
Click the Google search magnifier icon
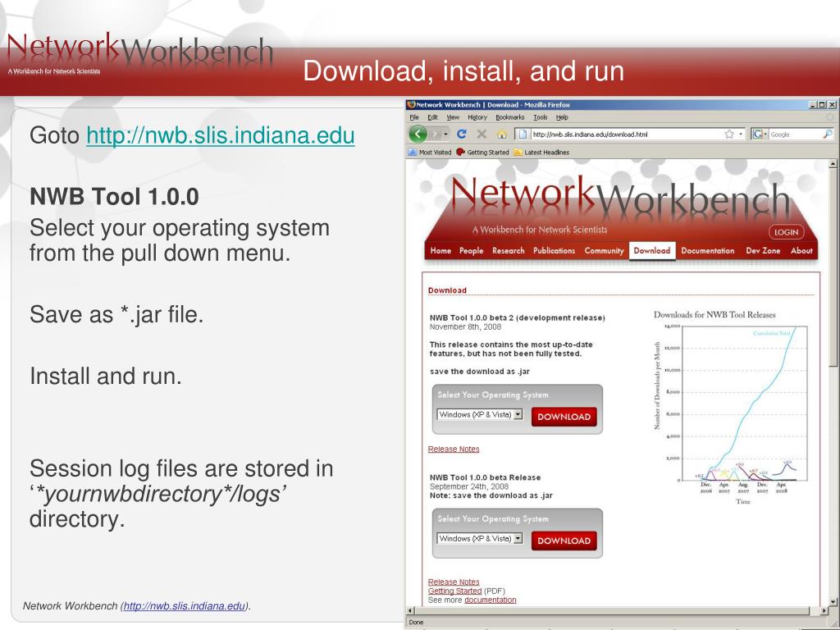click(x=827, y=134)
